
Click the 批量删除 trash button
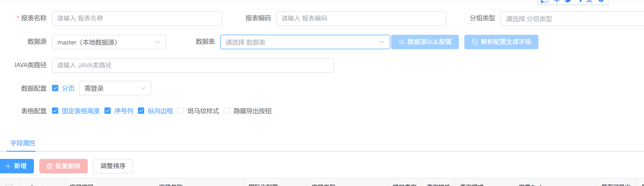63,166
